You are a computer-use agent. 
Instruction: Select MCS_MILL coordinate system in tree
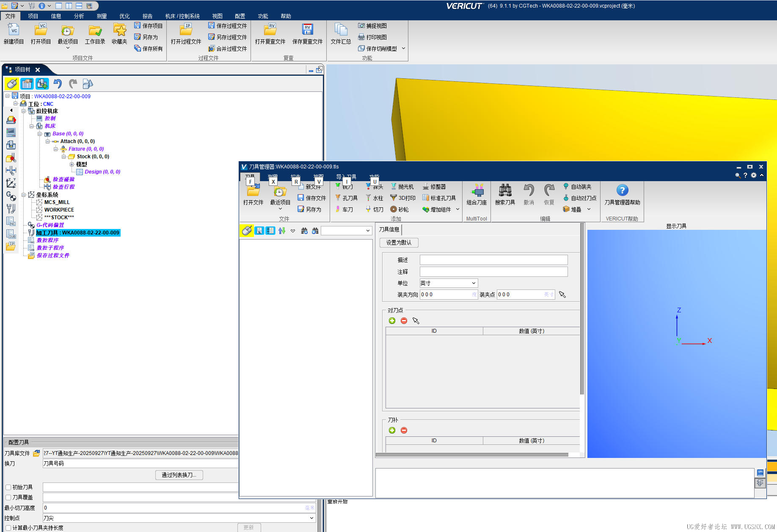tap(57, 202)
